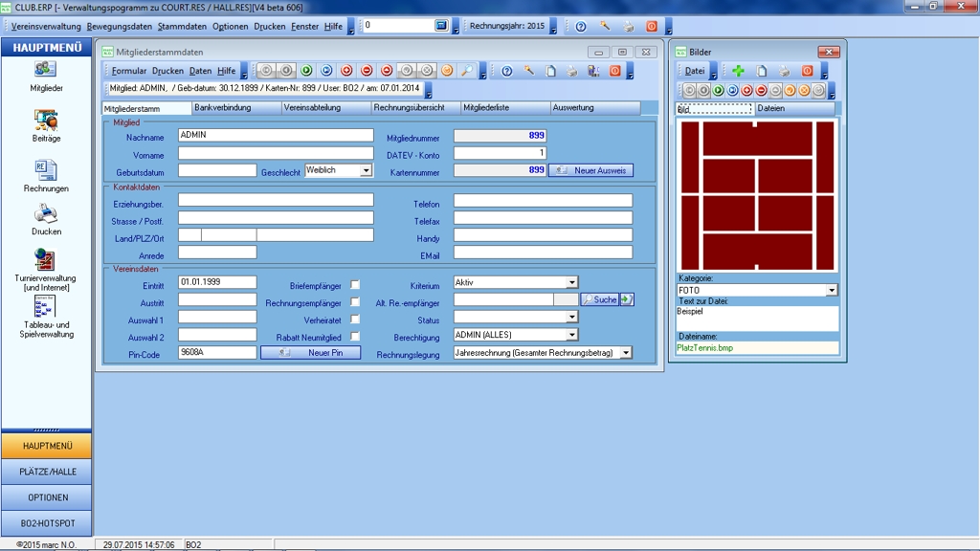Open Mitglieder from the Hauptmenü sidebar

pos(45,70)
